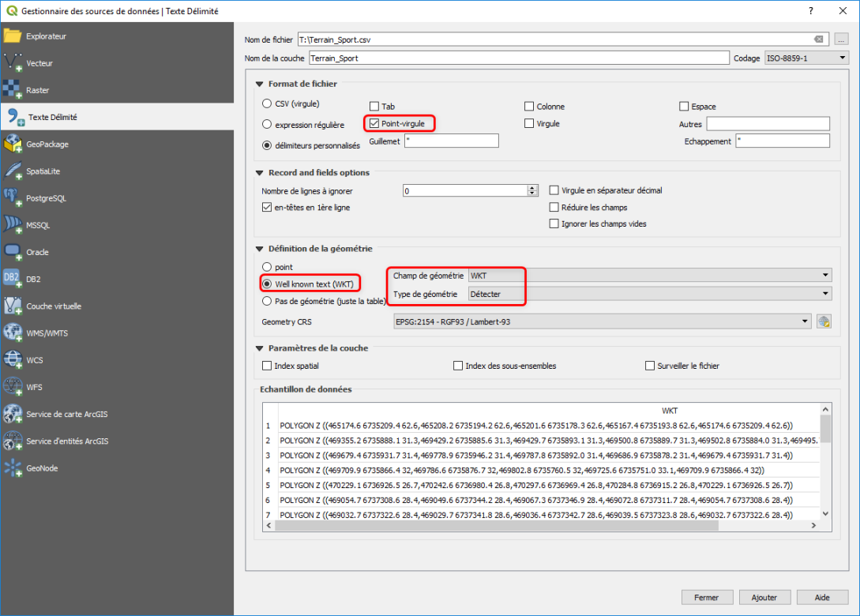Check Virgule en séparateur décimal
The width and height of the screenshot is (860, 616).
(x=554, y=190)
